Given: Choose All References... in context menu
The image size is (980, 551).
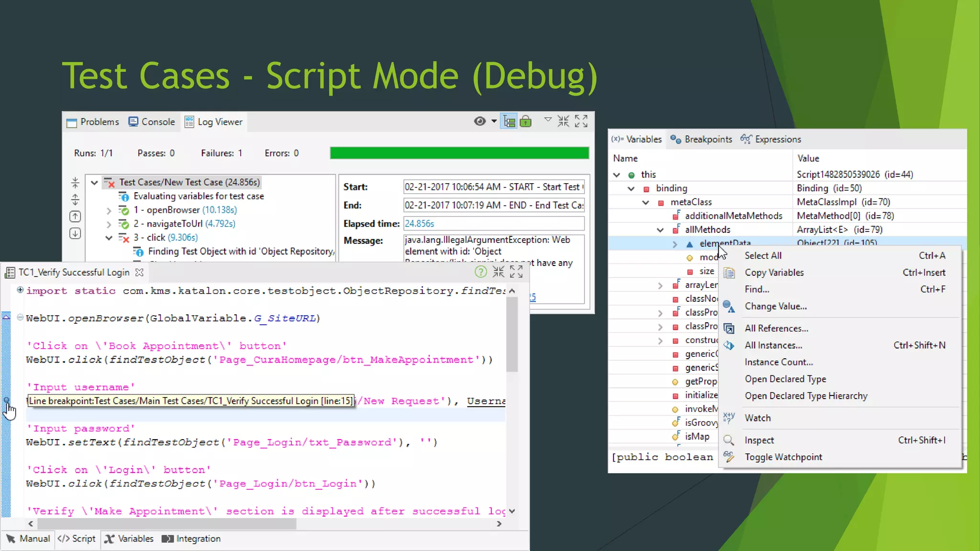Looking at the screenshot, I should [841, 329].
